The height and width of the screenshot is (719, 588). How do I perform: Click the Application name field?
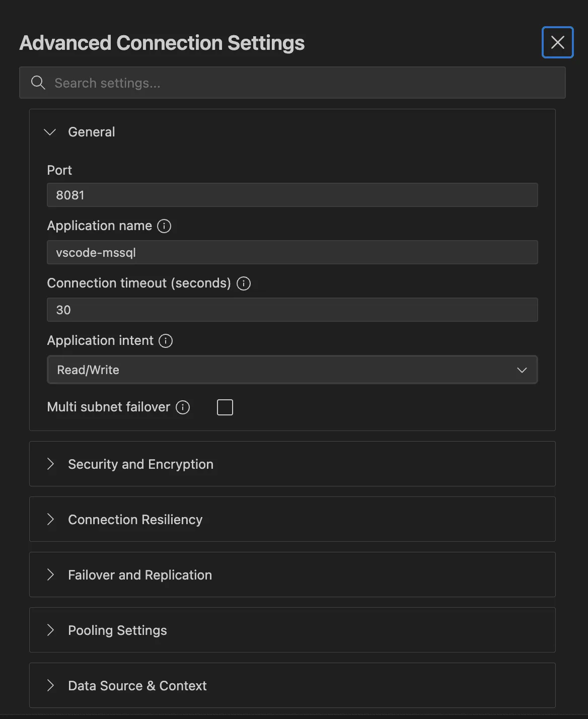(x=292, y=252)
